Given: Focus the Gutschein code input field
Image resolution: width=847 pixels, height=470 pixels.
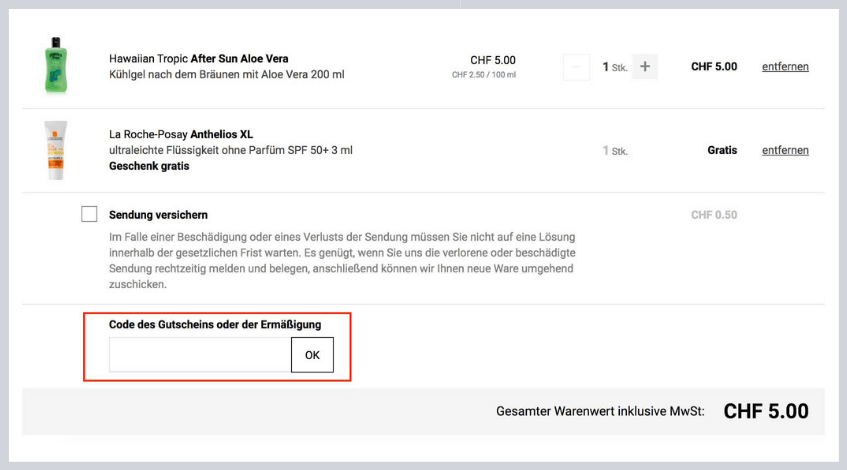Looking at the screenshot, I should click(x=200, y=355).
